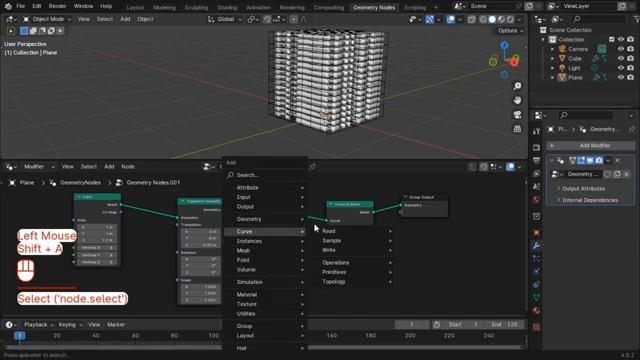Click the outliner search field
The height and width of the screenshot is (360, 640).
[599, 19]
